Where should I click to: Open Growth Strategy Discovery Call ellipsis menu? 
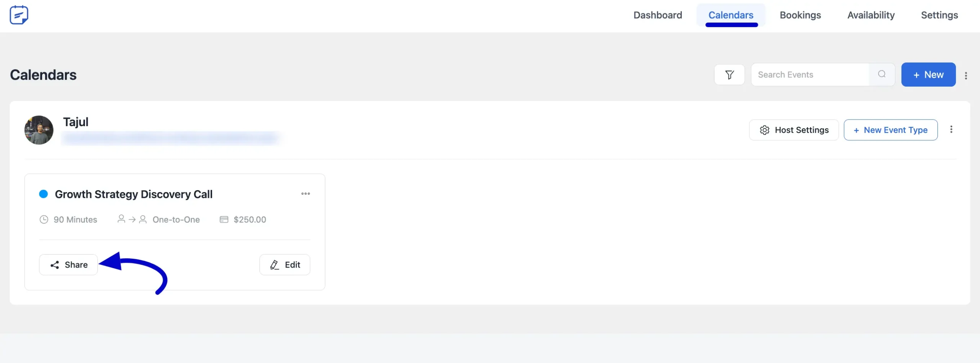[x=305, y=194]
